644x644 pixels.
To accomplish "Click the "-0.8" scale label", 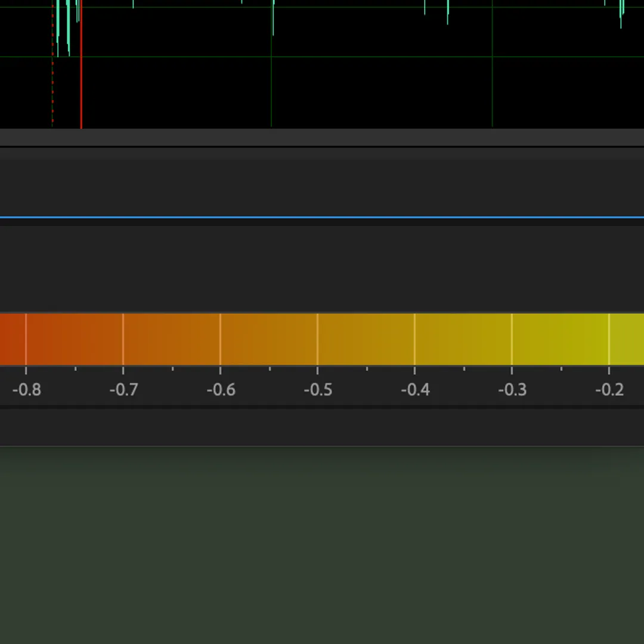I will click(x=27, y=390).
